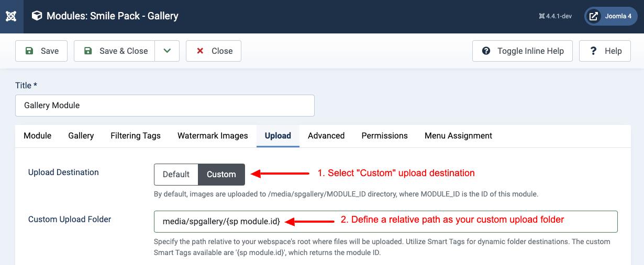Image resolution: width=644 pixels, height=265 pixels.
Task: Select Default upload destination
Action: pos(176,175)
